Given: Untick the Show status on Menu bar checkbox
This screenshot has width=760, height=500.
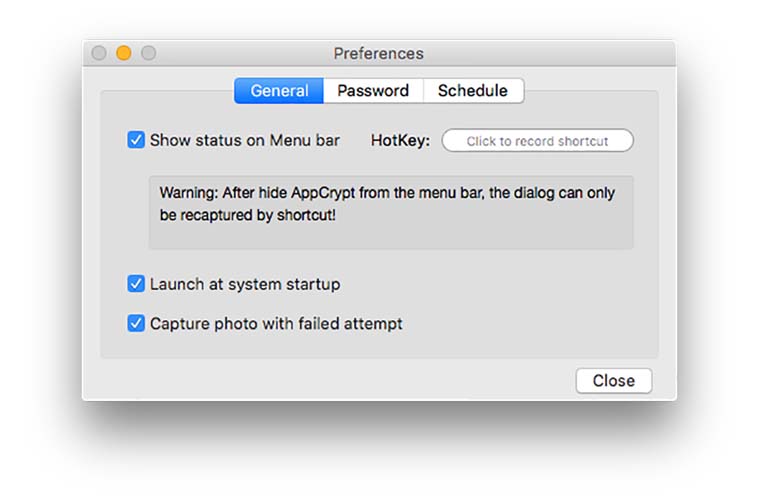Looking at the screenshot, I should click(x=137, y=140).
